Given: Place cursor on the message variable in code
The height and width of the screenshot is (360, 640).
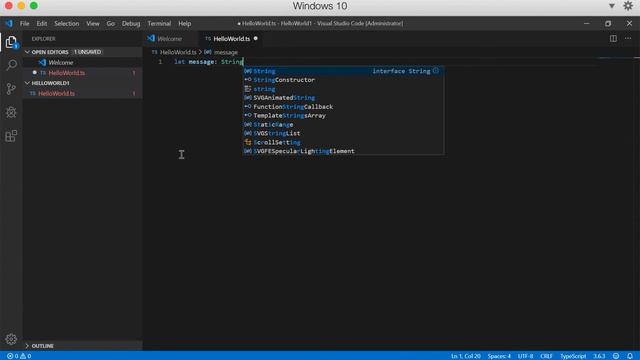Looking at the screenshot, I should tap(202, 62).
